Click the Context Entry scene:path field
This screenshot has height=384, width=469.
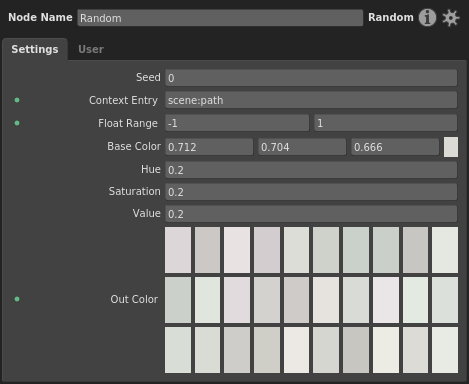pos(311,100)
